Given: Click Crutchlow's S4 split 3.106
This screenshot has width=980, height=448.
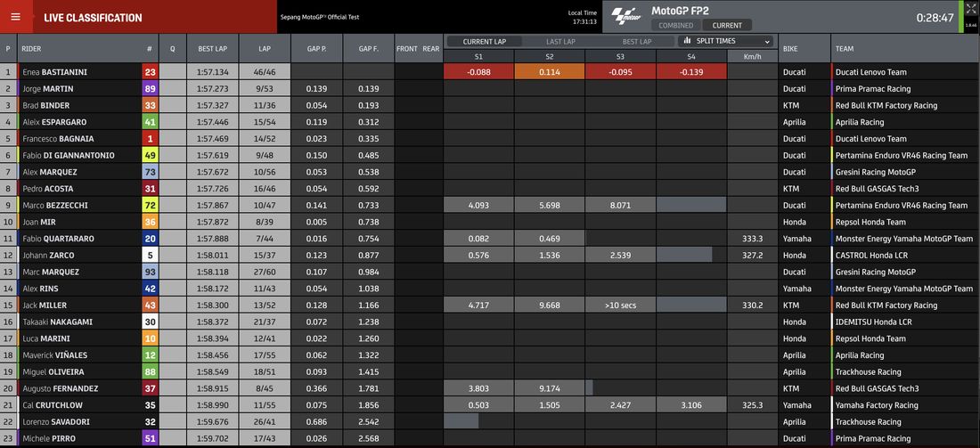Looking at the screenshot, I should (692, 405).
